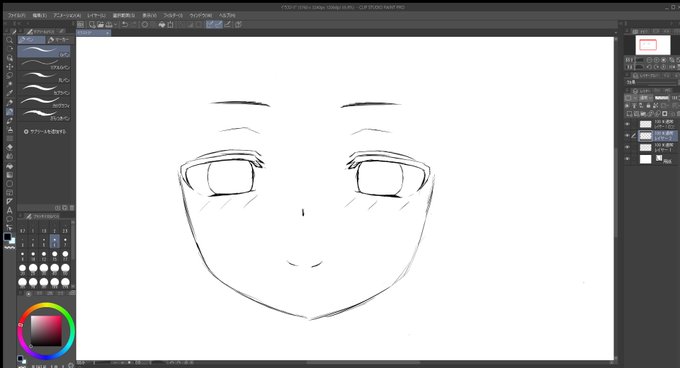Select the Balloon tool

tap(10, 219)
